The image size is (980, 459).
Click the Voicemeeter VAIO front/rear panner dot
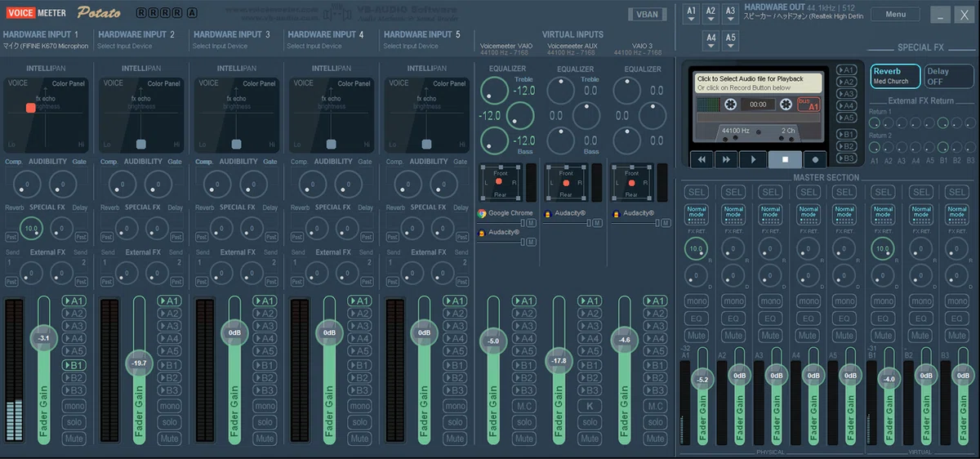[498, 182]
